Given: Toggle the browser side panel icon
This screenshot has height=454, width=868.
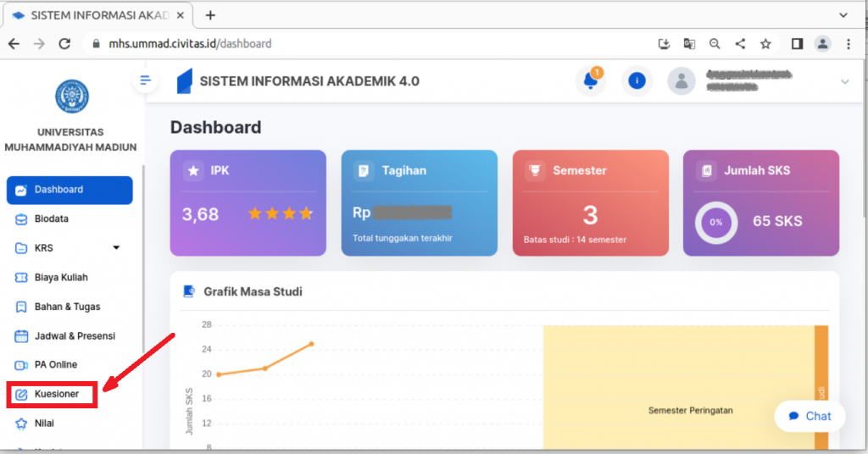Looking at the screenshot, I should click(797, 43).
